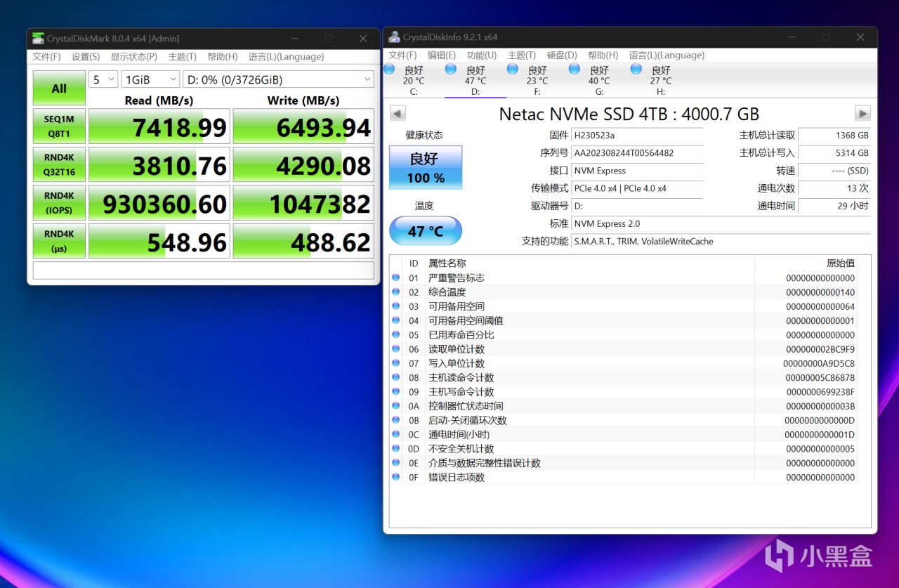
Task: Click the CrystalDiskInfo app icon in title bar
Action: pos(395,37)
